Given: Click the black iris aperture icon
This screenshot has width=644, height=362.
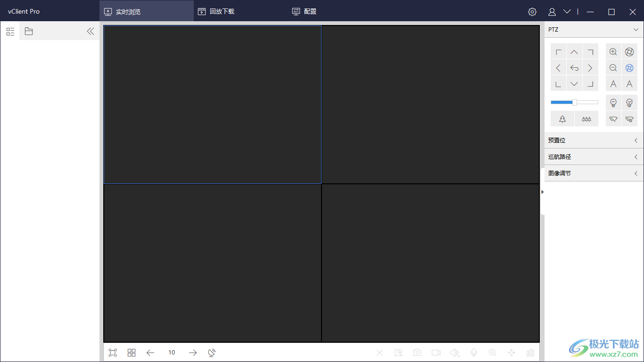Looking at the screenshot, I should (629, 52).
